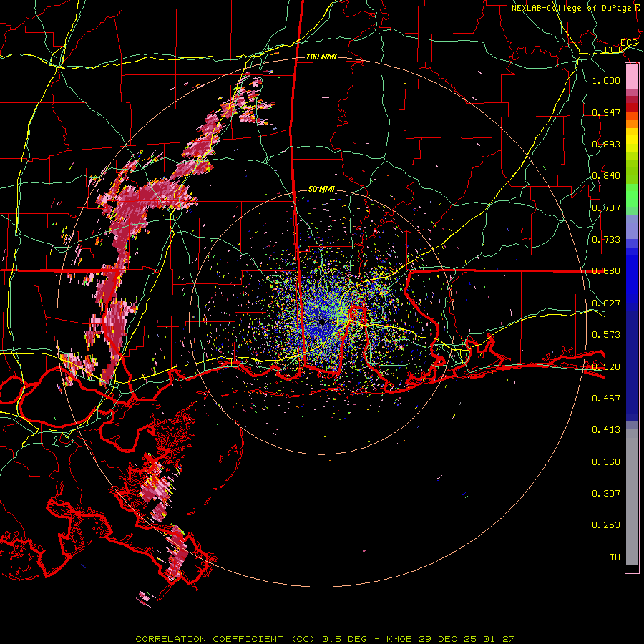This screenshot has width=644, height=644.
Task: Click the 50 NMI range ring label
Action: click(321, 190)
